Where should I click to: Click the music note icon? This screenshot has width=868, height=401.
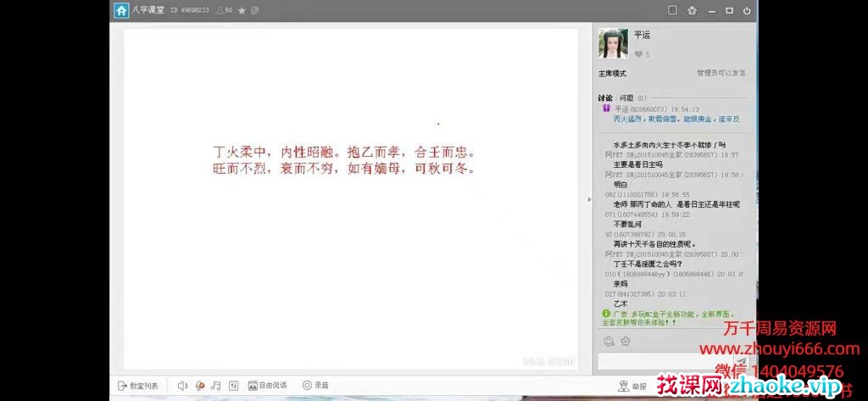(x=216, y=386)
